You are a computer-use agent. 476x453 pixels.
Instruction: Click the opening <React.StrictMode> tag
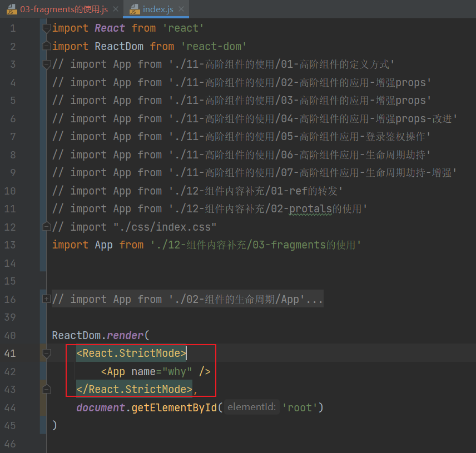[131, 354]
